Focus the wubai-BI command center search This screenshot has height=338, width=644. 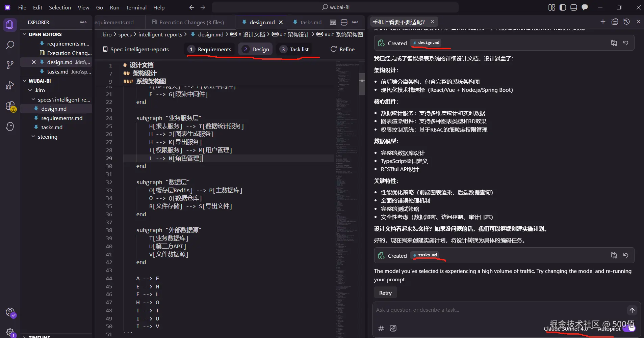click(x=335, y=7)
